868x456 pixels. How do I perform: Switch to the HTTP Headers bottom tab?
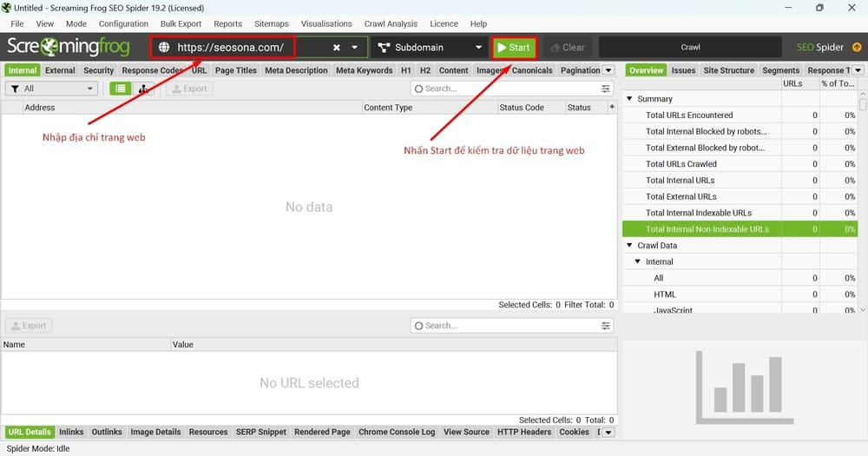click(x=523, y=433)
